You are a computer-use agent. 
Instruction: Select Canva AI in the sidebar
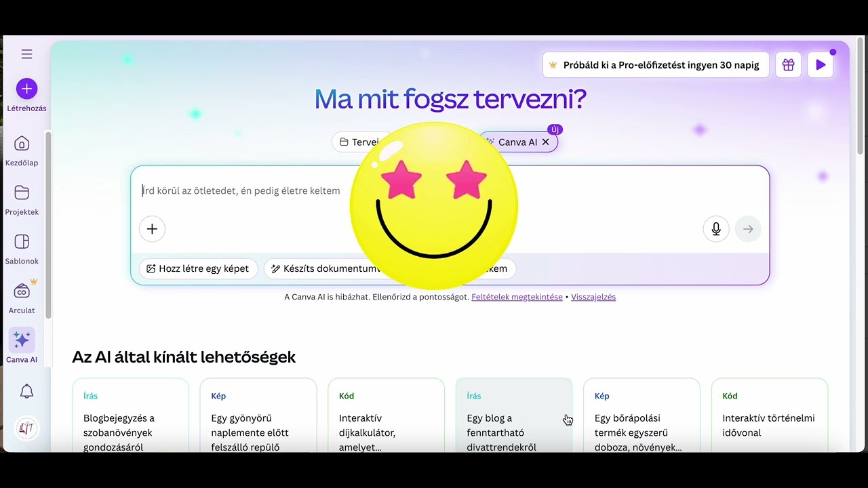pyautogui.click(x=22, y=347)
